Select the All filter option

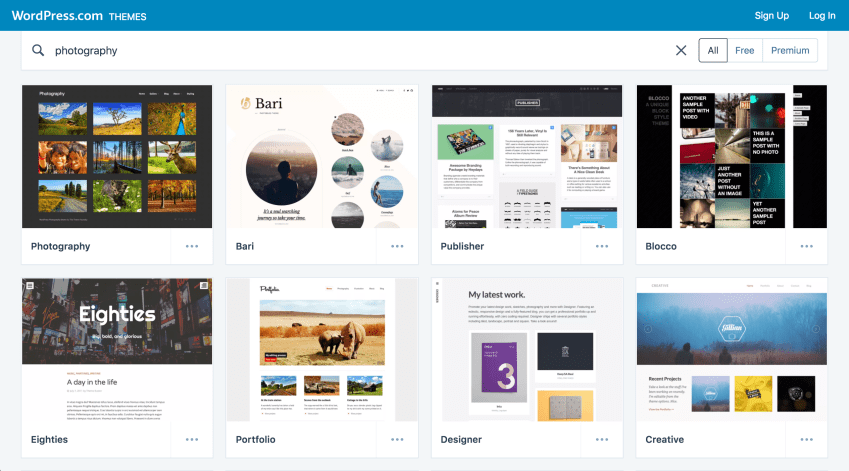click(713, 50)
